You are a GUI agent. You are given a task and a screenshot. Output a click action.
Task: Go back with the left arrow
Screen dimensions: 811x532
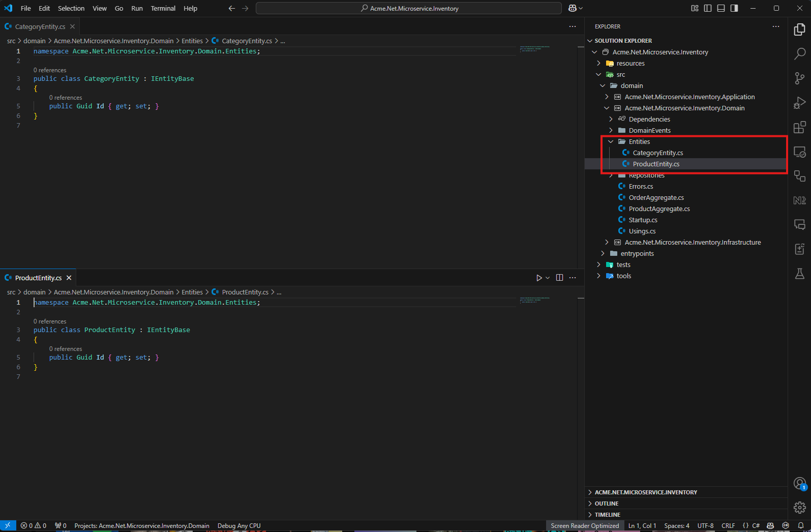tap(232, 8)
